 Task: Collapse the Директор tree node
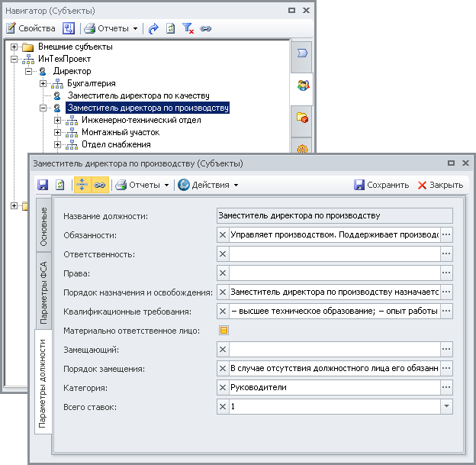tap(28, 71)
